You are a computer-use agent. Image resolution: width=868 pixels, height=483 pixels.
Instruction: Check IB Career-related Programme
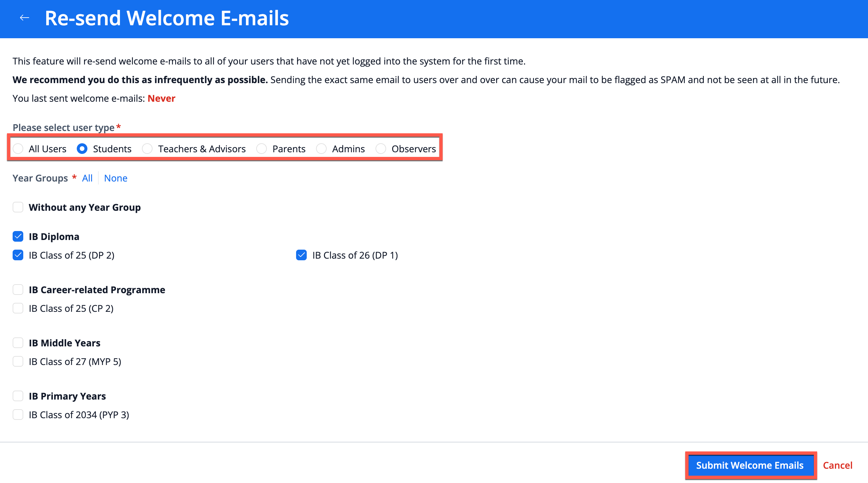point(18,290)
